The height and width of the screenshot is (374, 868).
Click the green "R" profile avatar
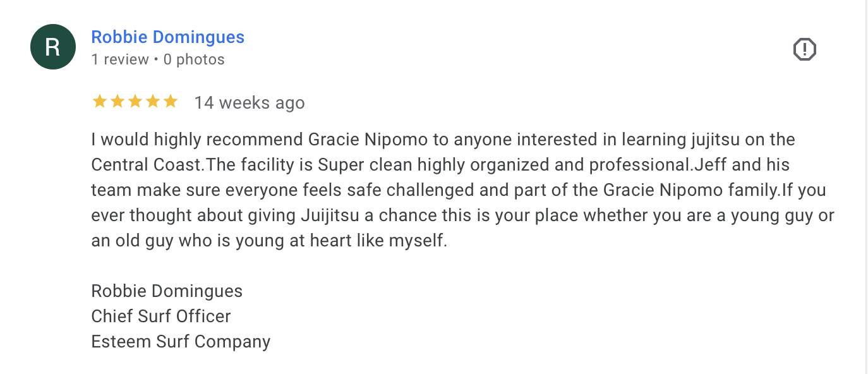(53, 47)
